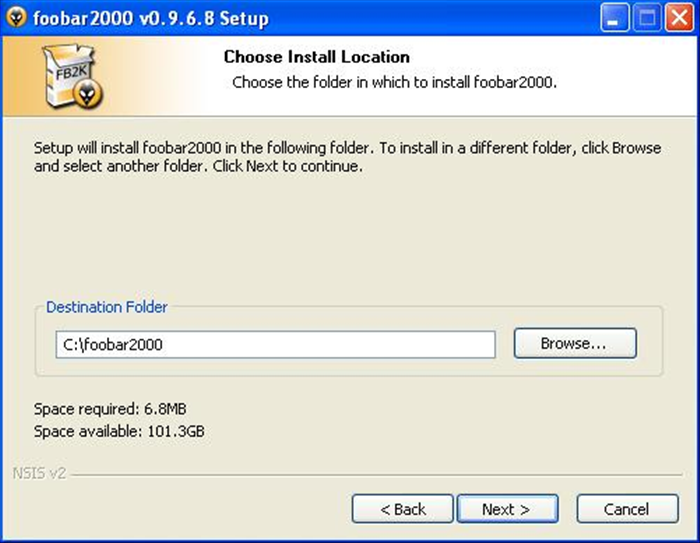Click the Browse... button
This screenshot has width=700, height=543.
pyautogui.click(x=575, y=343)
